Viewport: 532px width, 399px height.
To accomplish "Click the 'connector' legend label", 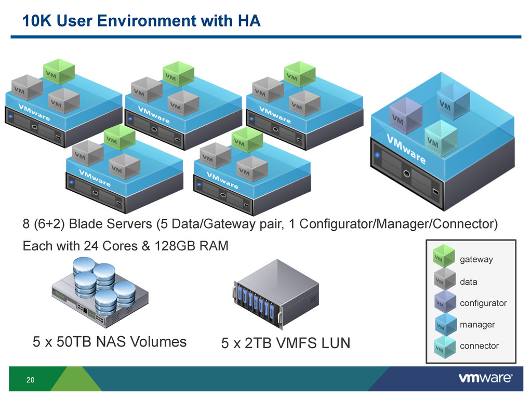I will [480, 346].
